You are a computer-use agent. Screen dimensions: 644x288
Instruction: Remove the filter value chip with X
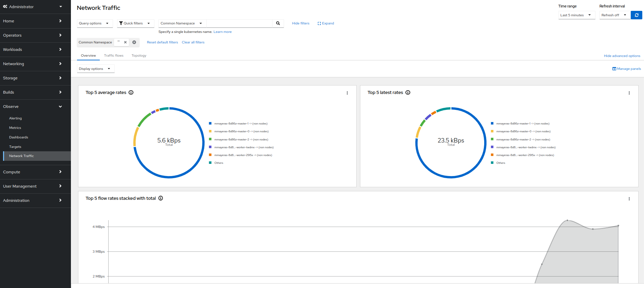tap(125, 42)
